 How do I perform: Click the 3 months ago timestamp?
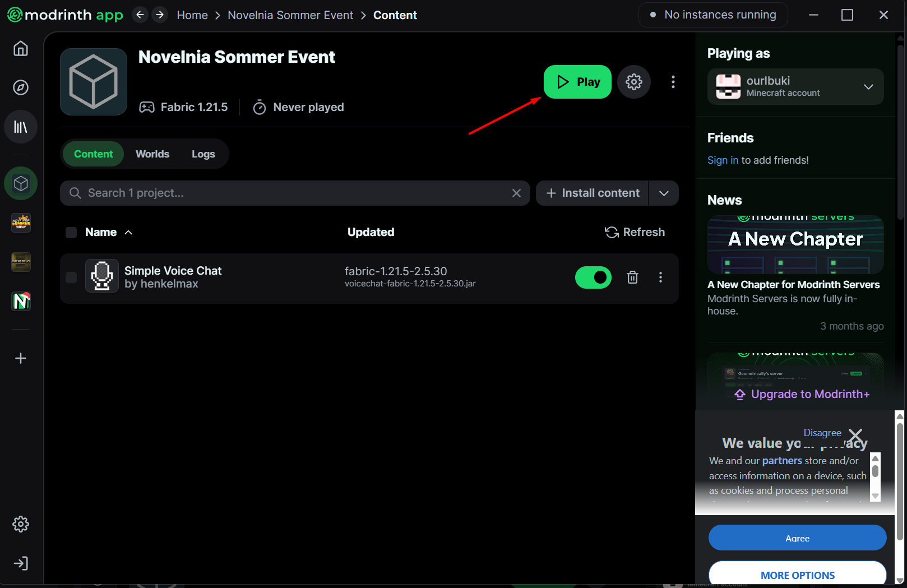click(x=852, y=326)
